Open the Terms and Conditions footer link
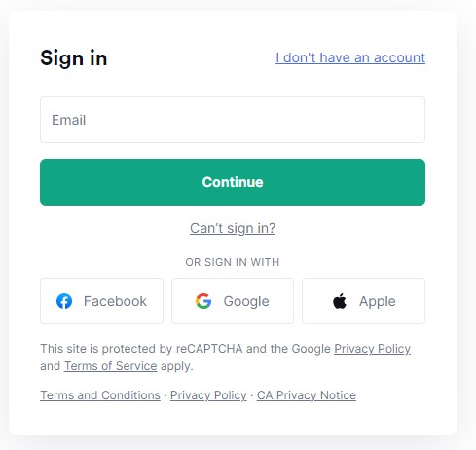Viewport: 476px width, 450px height. click(100, 395)
